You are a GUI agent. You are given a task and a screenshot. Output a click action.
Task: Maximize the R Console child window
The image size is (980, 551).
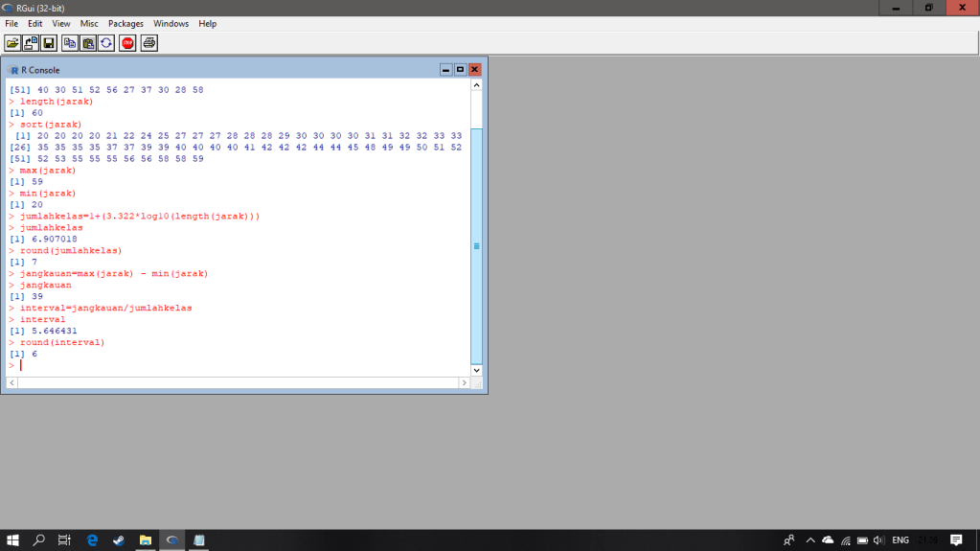click(460, 70)
